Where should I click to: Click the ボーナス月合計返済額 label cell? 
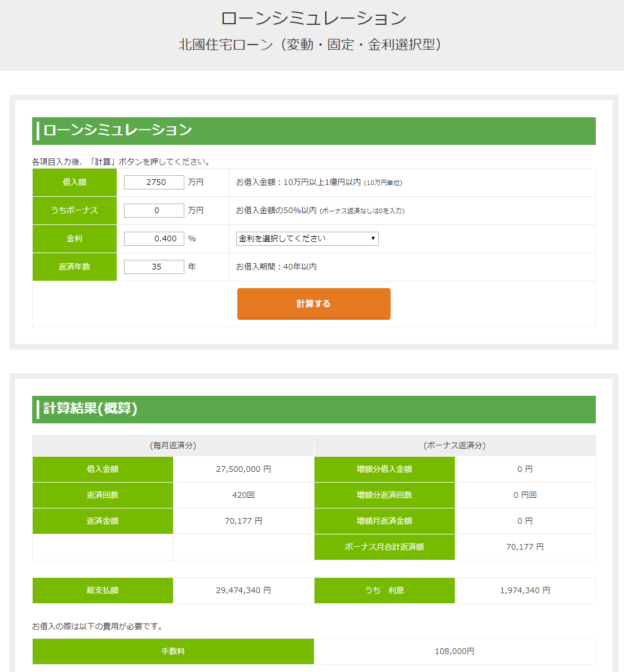(384, 547)
